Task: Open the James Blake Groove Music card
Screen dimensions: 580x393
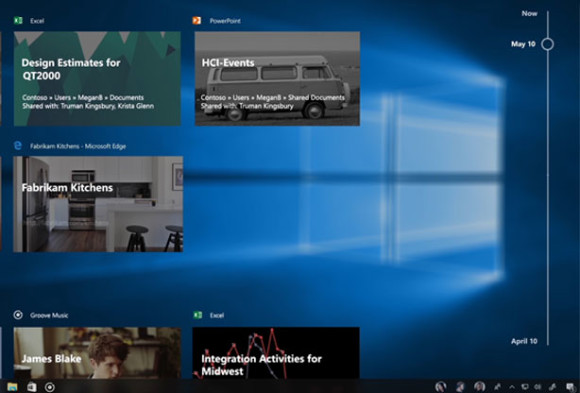Action: 97,353
